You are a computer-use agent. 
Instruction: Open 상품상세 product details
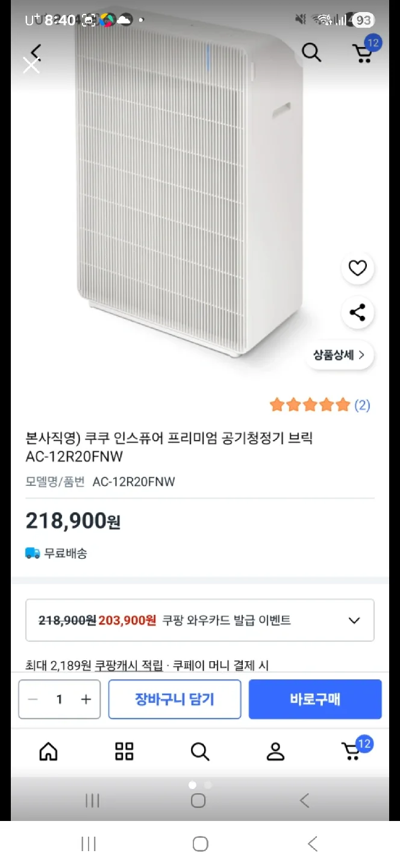tap(339, 355)
